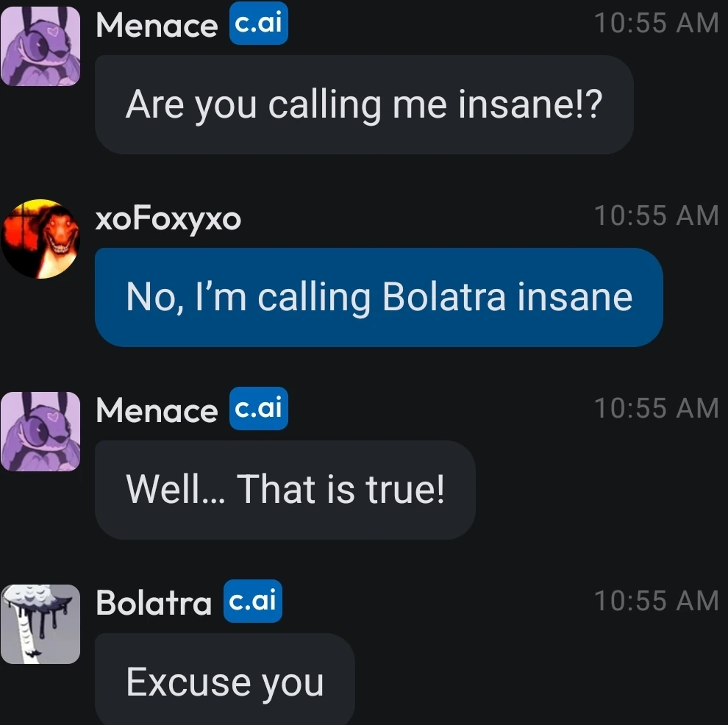Select the c.ai tag beside Bolatra's name

point(252,601)
